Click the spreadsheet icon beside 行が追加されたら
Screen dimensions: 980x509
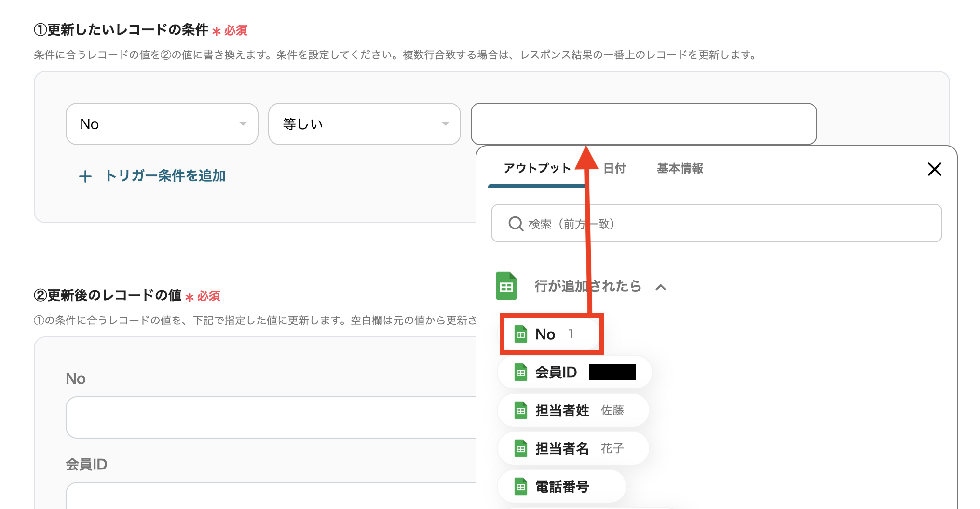[x=507, y=286]
